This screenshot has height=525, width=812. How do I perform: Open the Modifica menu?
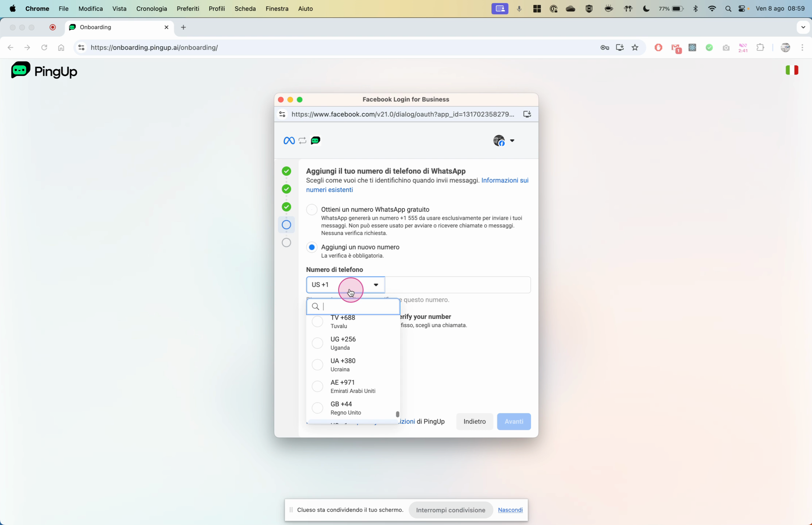pos(90,8)
